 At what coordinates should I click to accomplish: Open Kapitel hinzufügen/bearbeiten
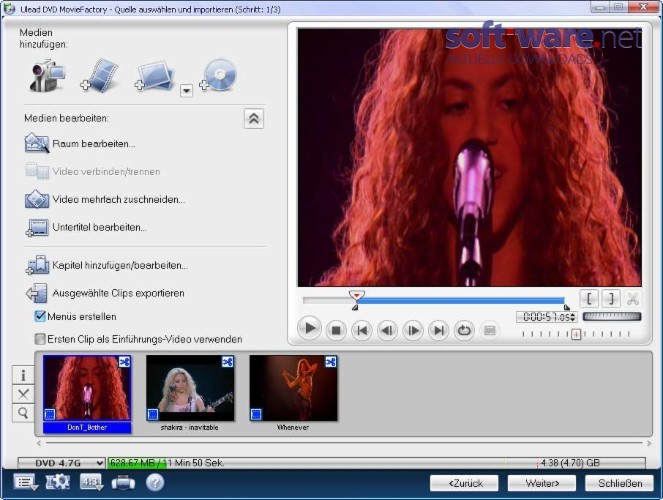point(120,266)
